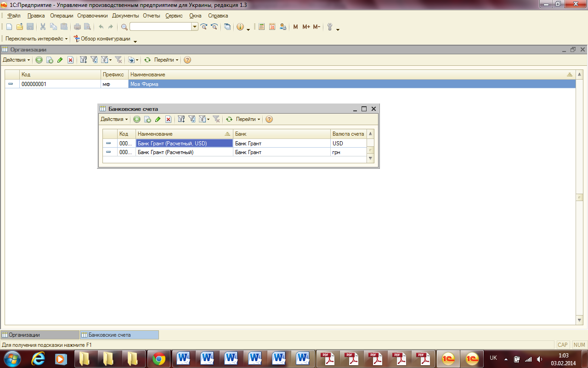Click the Find previous icon
The image size is (588, 368).
pos(214,27)
